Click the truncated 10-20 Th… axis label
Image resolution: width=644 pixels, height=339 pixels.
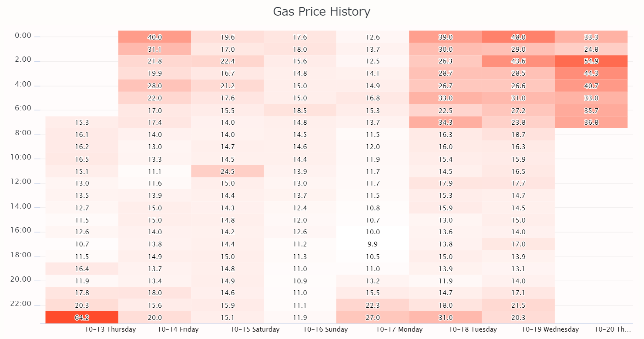point(613,329)
